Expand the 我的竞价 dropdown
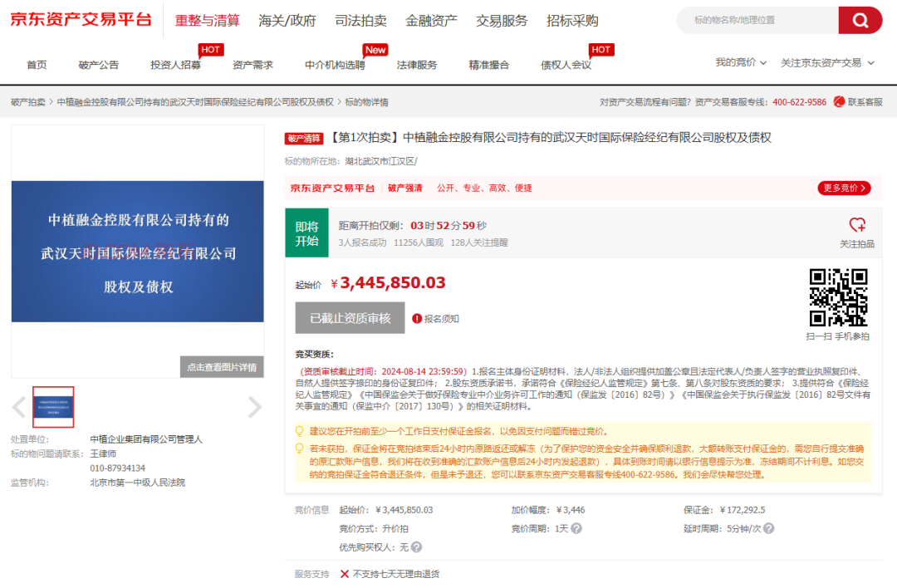Viewport: 897px width, 588px height. tap(740, 62)
